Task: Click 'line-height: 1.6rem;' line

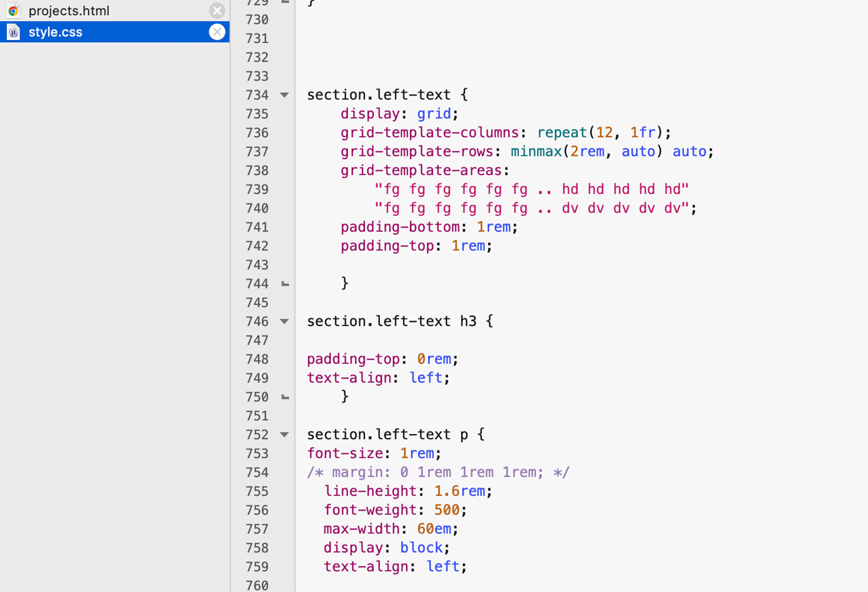Action: (x=408, y=491)
